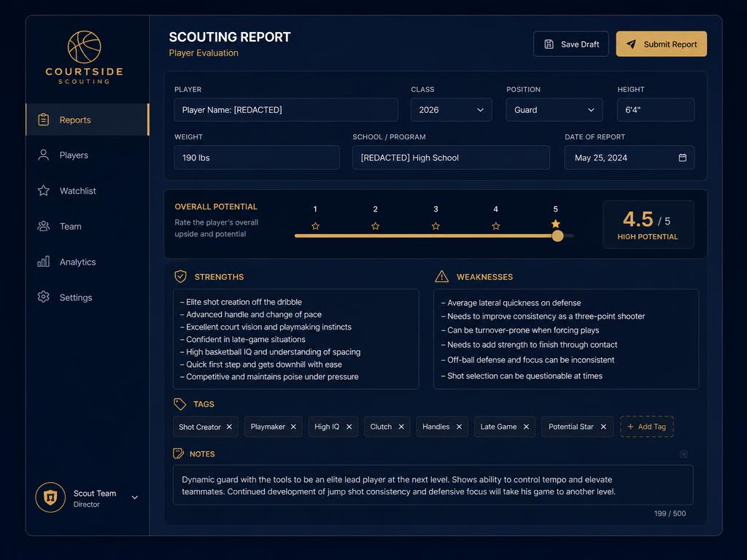Remove the High IQ tag

tap(349, 427)
